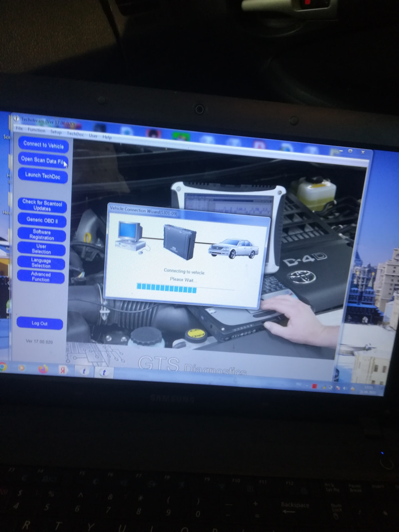Open User Selection
This screenshot has height=532, width=399.
[x=41, y=249]
